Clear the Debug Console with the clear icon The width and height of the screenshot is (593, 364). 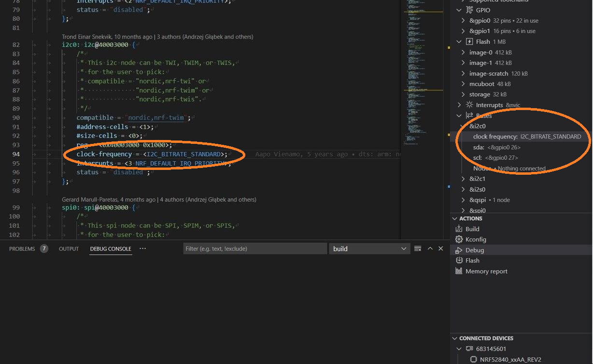point(417,248)
